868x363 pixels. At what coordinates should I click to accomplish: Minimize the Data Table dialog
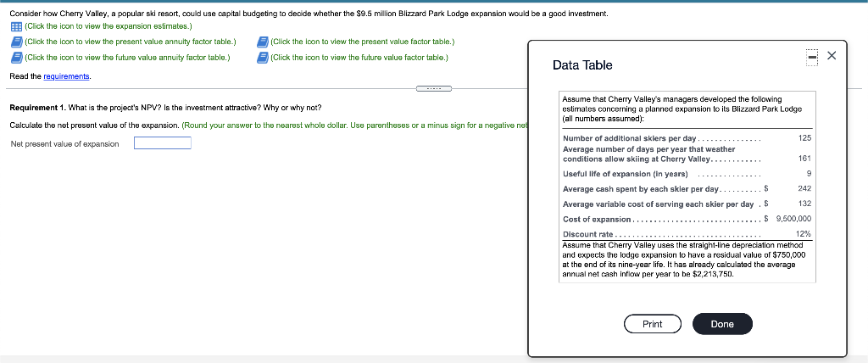point(811,57)
